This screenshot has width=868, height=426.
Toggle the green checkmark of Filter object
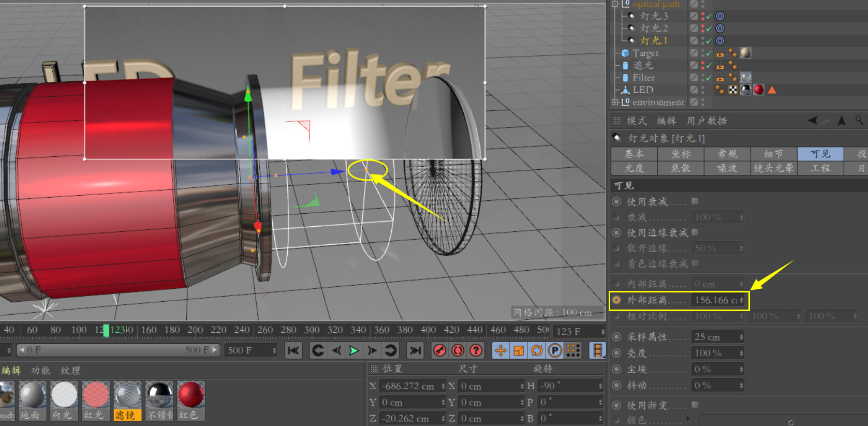709,78
